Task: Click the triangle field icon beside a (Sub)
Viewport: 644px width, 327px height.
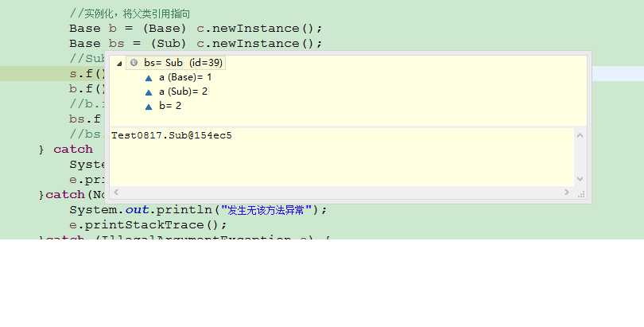Action: 149,92
